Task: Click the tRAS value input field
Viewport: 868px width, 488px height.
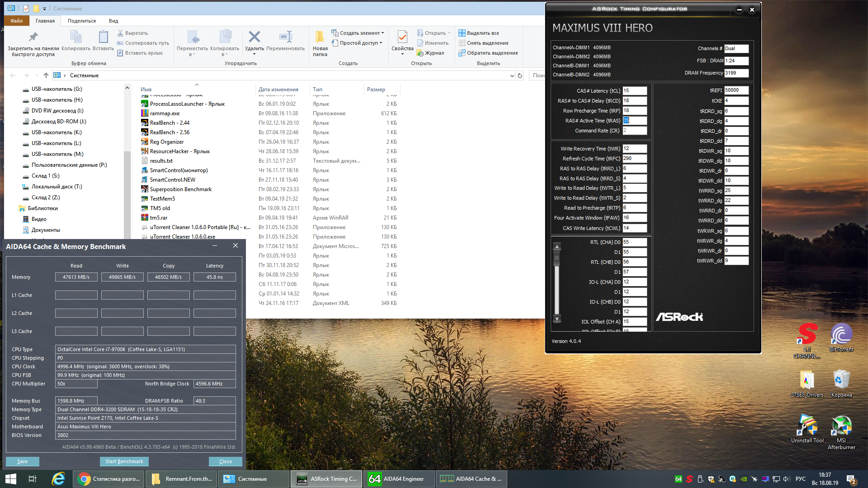Action: coord(634,121)
